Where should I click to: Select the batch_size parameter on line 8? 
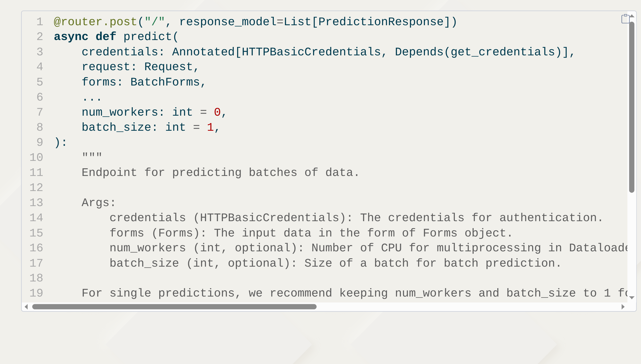(x=118, y=127)
